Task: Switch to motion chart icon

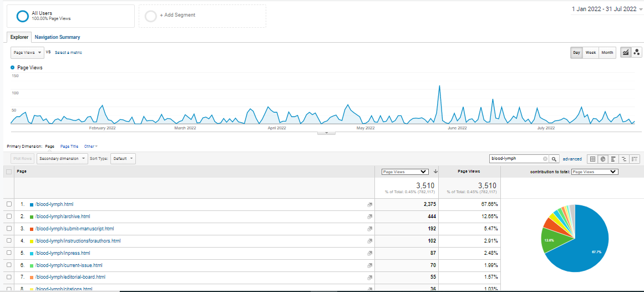Action: click(637, 53)
